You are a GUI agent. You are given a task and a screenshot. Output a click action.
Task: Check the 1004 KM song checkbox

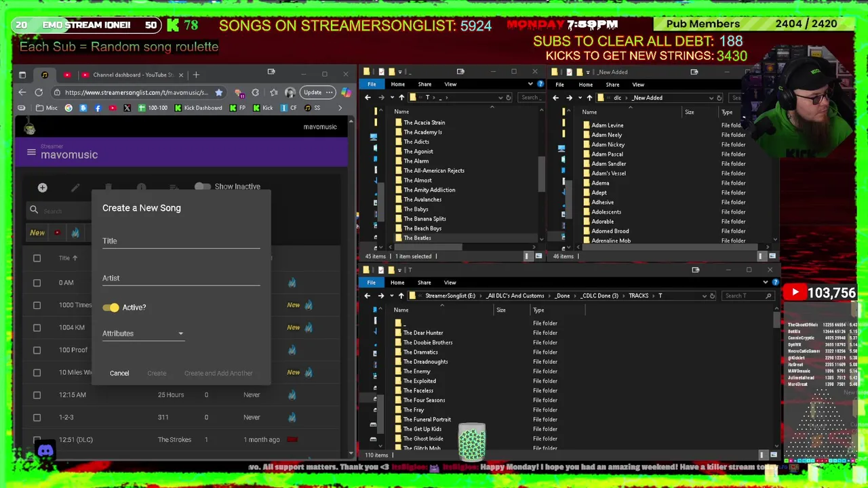(37, 327)
